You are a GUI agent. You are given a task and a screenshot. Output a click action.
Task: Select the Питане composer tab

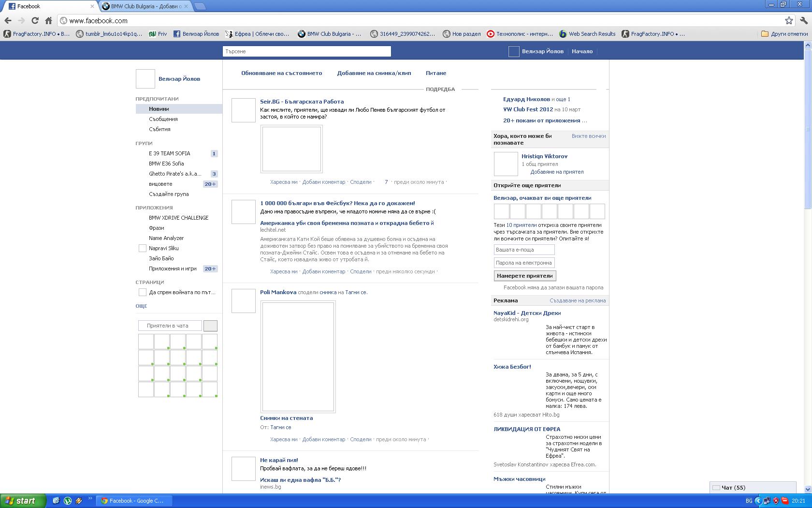tap(436, 73)
